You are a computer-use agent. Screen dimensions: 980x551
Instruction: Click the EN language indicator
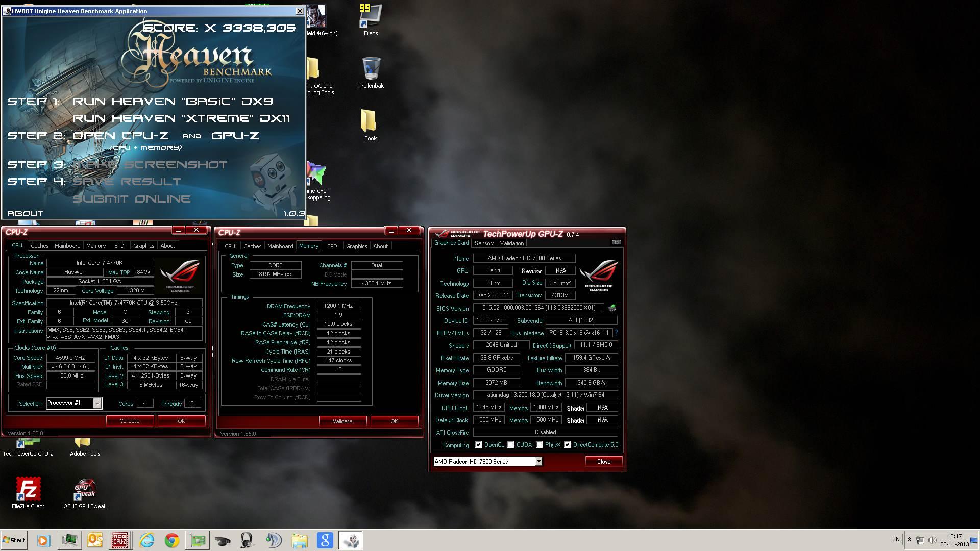pos(896,539)
